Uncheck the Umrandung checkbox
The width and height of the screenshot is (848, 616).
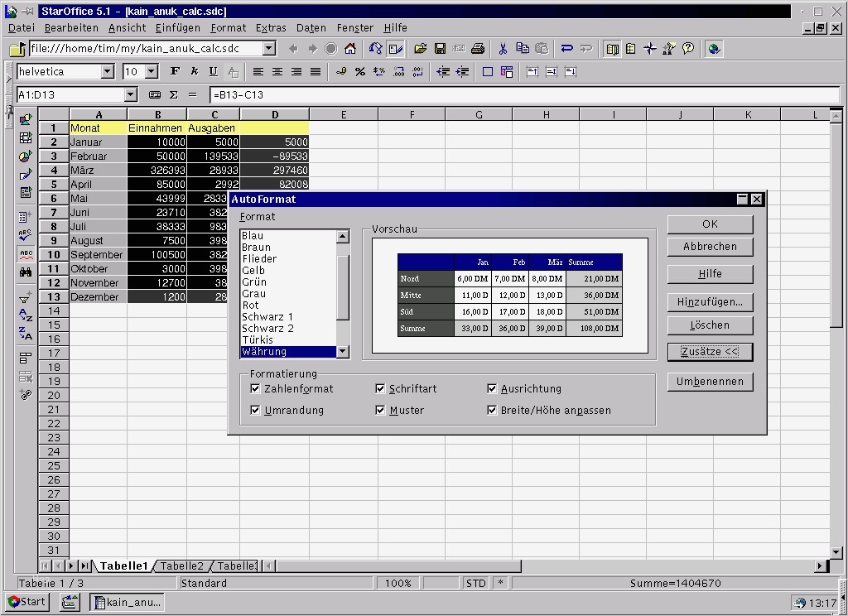(255, 411)
